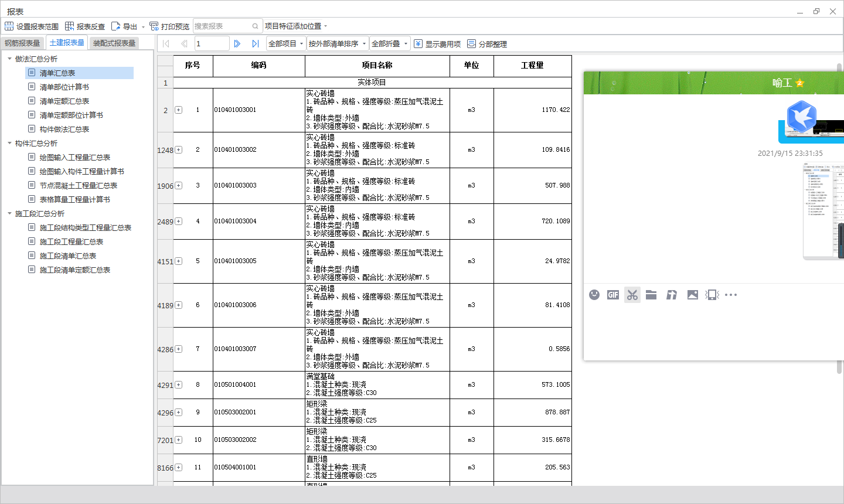Open 项目特征添加位置 dropdown

[x=296, y=26]
